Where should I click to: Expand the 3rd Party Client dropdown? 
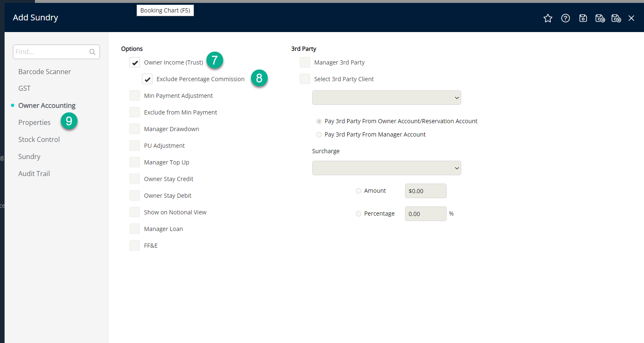(x=386, y=98)
